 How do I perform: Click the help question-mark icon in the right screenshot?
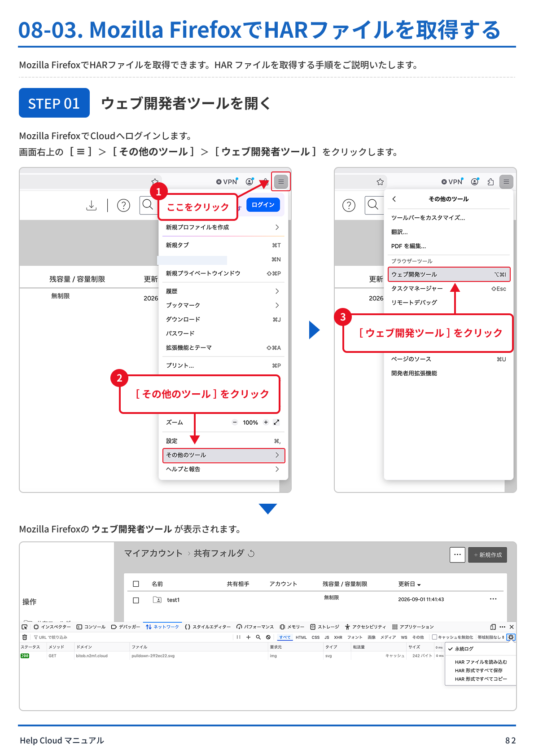coord(349,205)
